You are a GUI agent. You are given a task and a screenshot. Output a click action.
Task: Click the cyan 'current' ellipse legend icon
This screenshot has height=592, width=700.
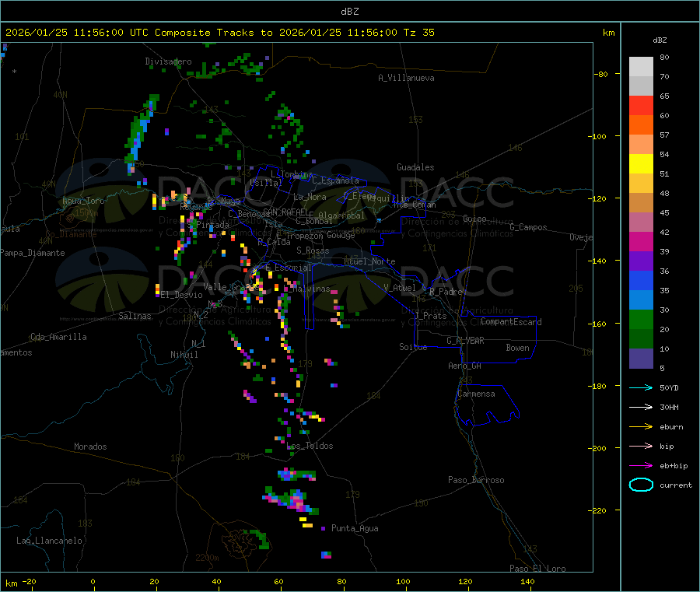641,485
